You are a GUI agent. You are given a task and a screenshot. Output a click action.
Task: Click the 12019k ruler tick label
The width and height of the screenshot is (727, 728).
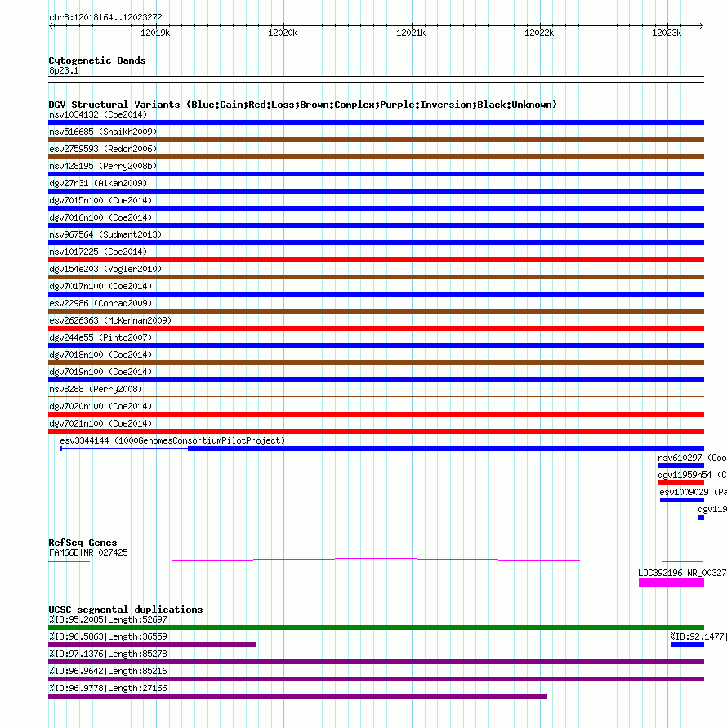click(155, 33)
